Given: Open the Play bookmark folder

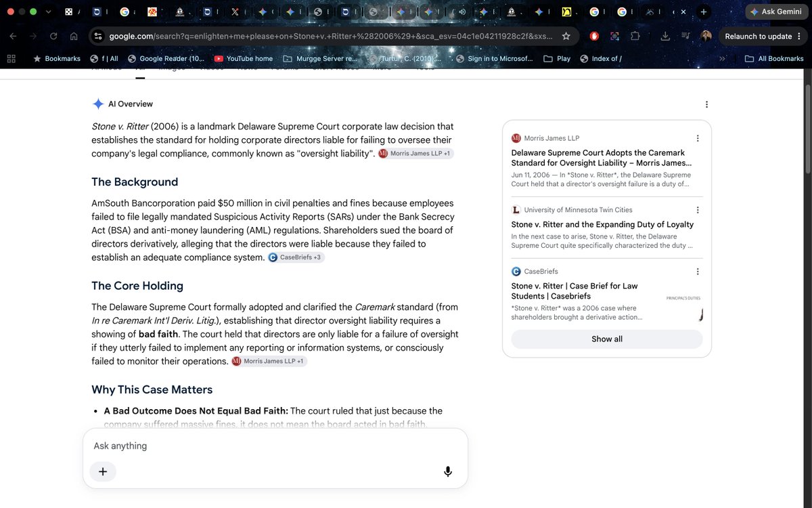Looking at the screenshot, I should pos(557,59).
